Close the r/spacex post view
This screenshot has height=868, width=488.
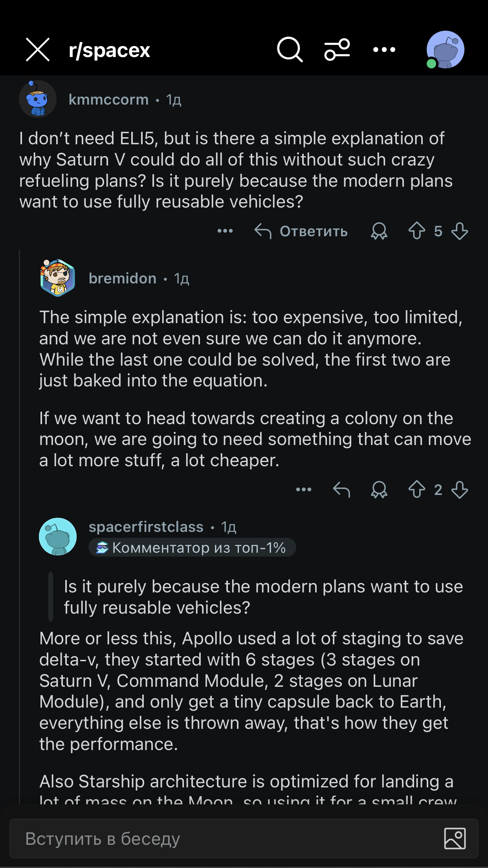point(38,50)
